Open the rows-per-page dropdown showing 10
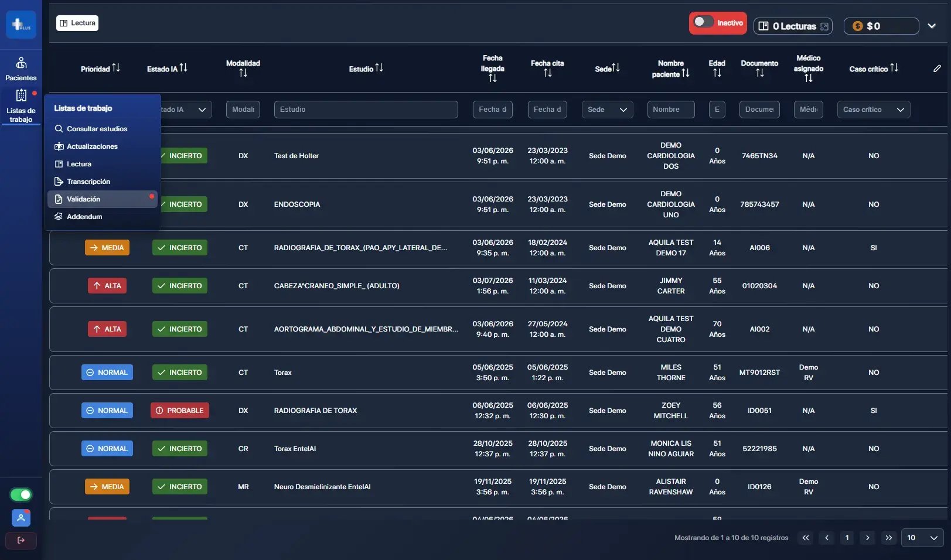 923,538
